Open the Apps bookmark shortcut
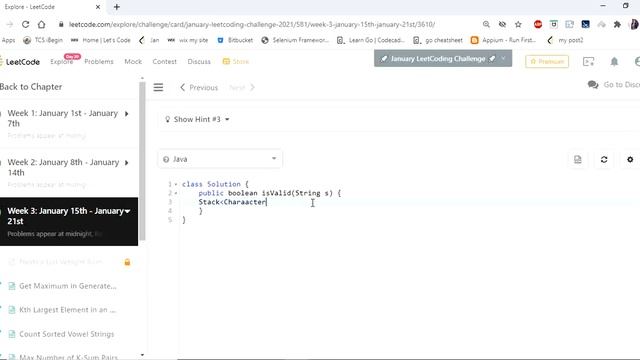640x360 pixels. point(8,40)
